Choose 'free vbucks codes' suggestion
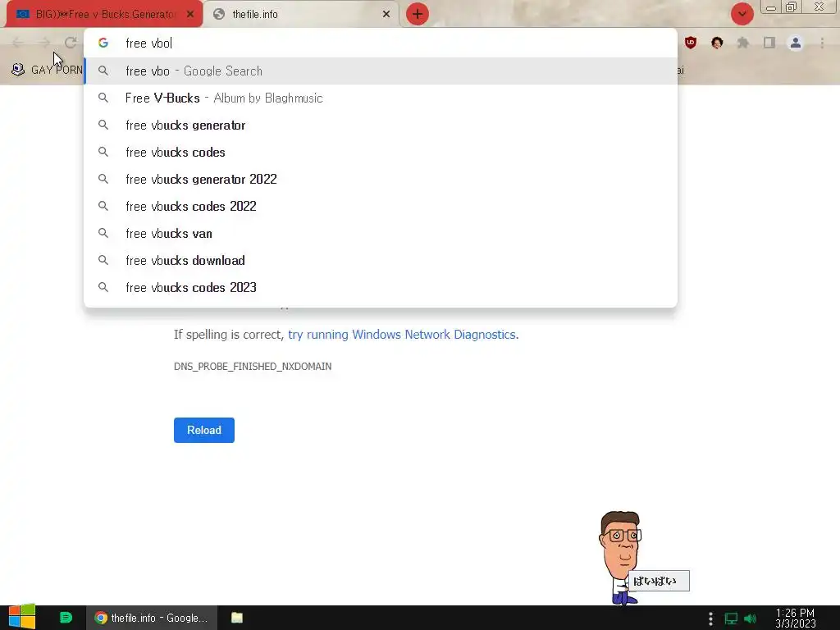 coord(381,152)
